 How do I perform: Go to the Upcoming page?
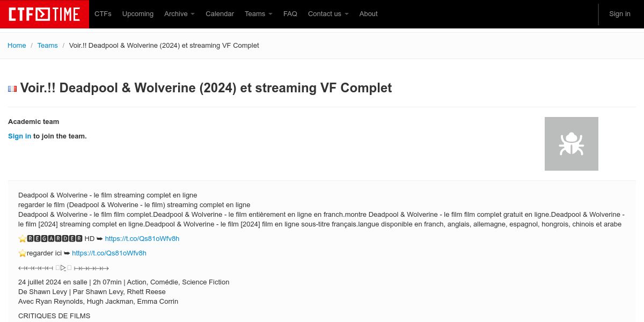point(138,14)
